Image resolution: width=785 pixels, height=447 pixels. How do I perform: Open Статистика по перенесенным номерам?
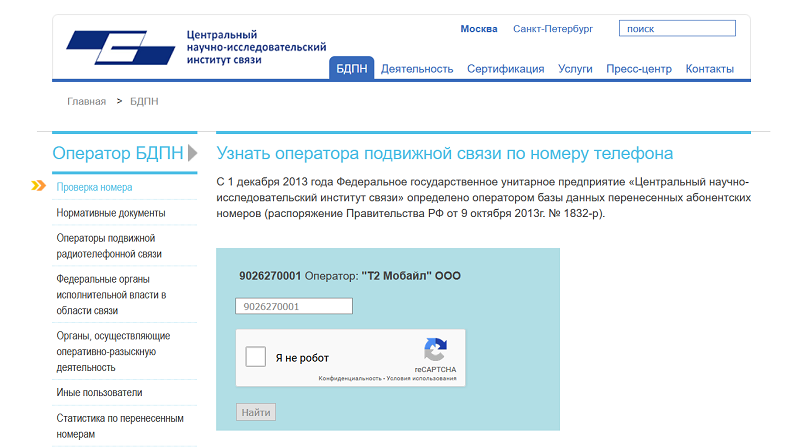tap(120, 426)
